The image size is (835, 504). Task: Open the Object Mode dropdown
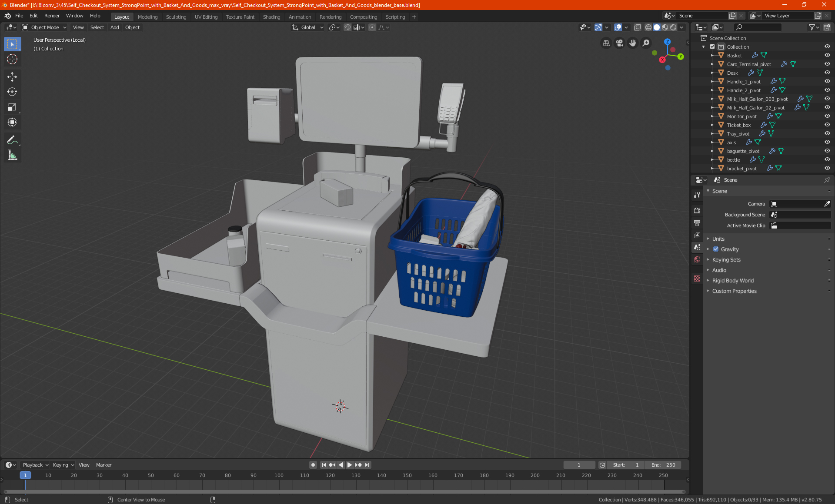point(44,27)
